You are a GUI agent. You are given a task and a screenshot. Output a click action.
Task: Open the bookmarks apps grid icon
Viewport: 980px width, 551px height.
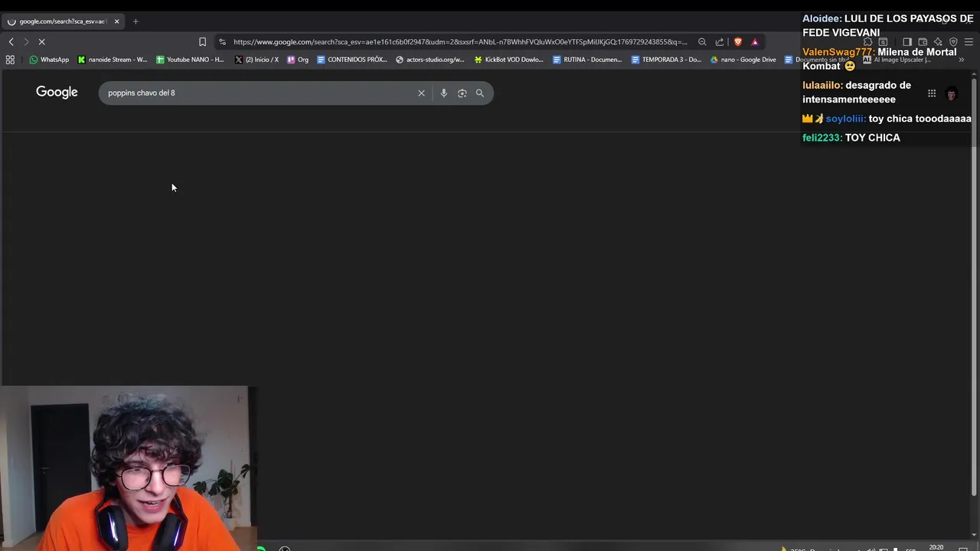pos(10,60)
